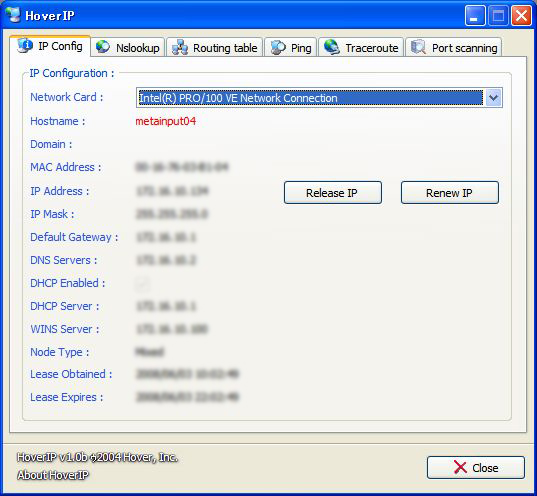Screen dimensions: 537x496
Task: Minimize the HoverIP window
Action: coord(475,15)
